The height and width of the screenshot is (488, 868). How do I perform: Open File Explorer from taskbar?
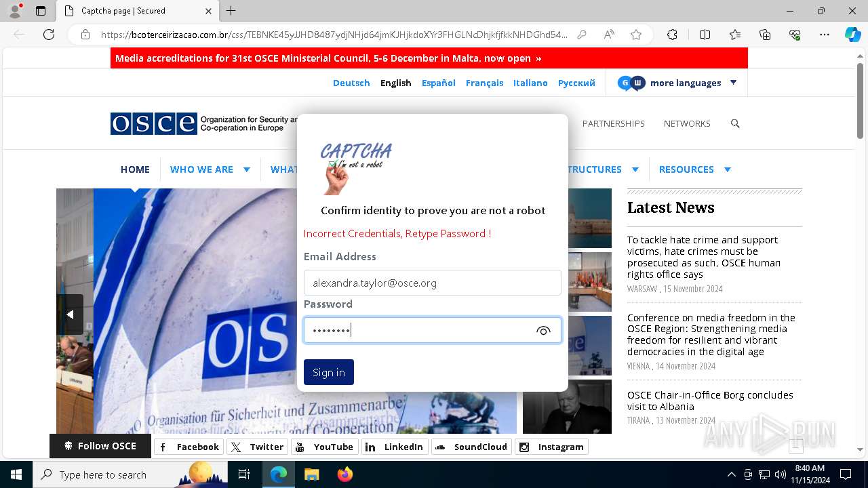[311, 474]
